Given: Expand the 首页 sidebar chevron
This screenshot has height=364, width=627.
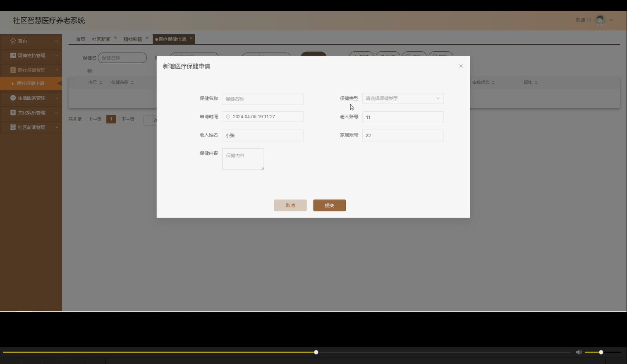Looking at the screenshot, I should click(x=57, y=41).
